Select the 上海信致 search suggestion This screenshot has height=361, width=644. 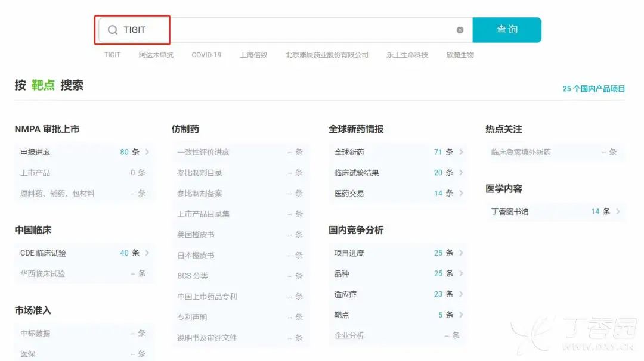click(253, 55)
